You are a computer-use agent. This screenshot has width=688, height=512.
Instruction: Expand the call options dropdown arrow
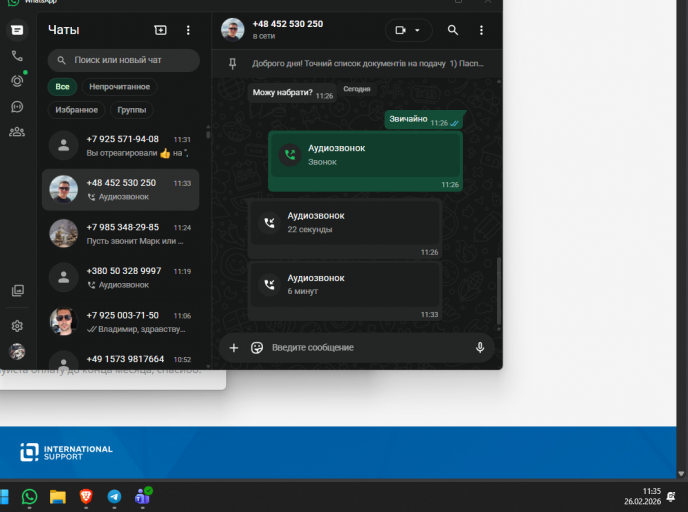tap(417, 30)
